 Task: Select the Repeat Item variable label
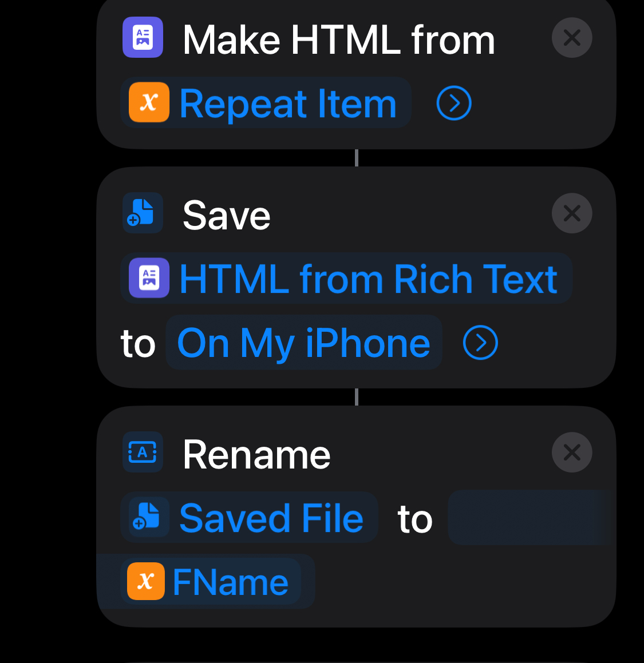[287, 104]
